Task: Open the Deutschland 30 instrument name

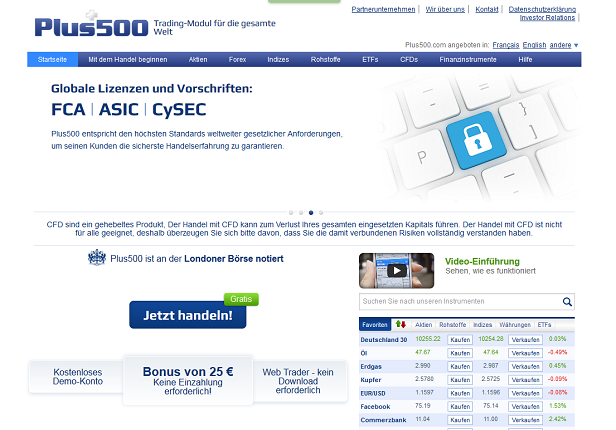Action: tap(384, 340)
